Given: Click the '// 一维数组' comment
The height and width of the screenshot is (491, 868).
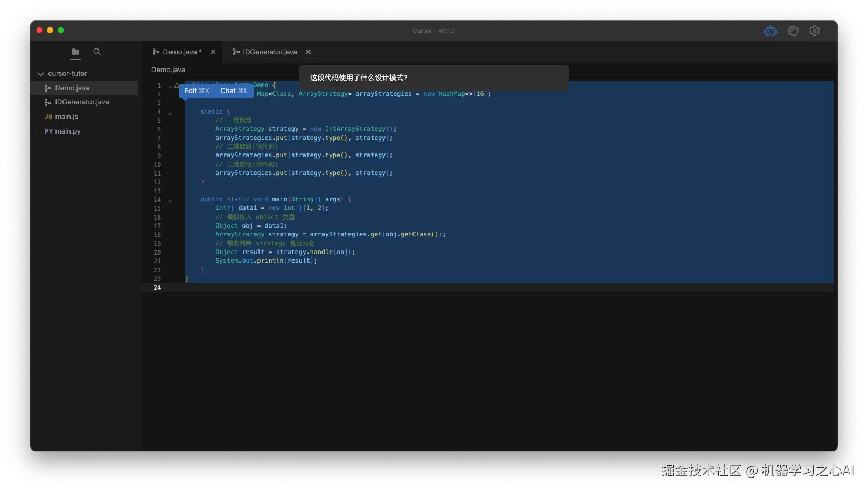Looking at the screenshot, I should pos(234,120).
